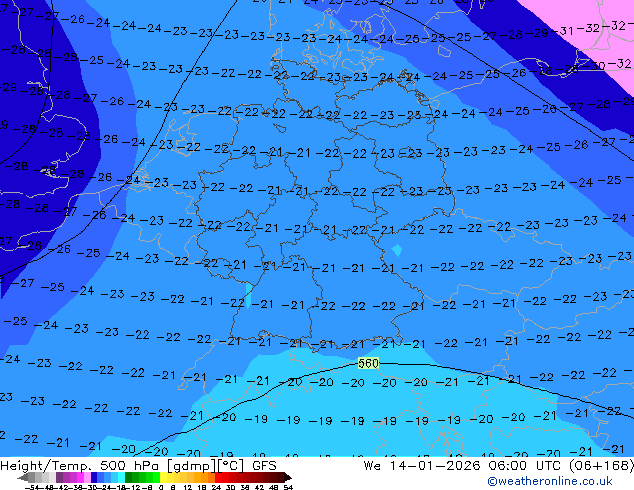Viewport: 634px width, 490px height.
Task: Click the -30 temperature value on the map
Action: (594, 65)
